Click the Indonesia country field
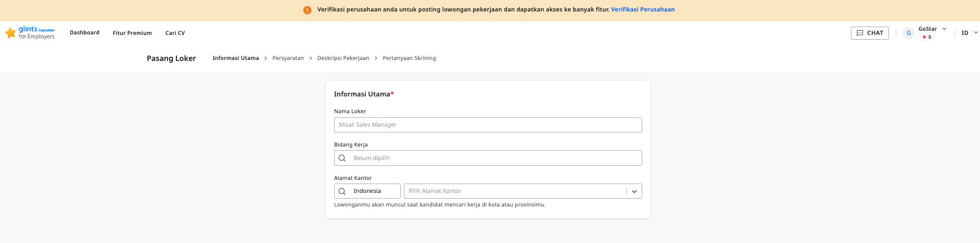 point(367,191)
